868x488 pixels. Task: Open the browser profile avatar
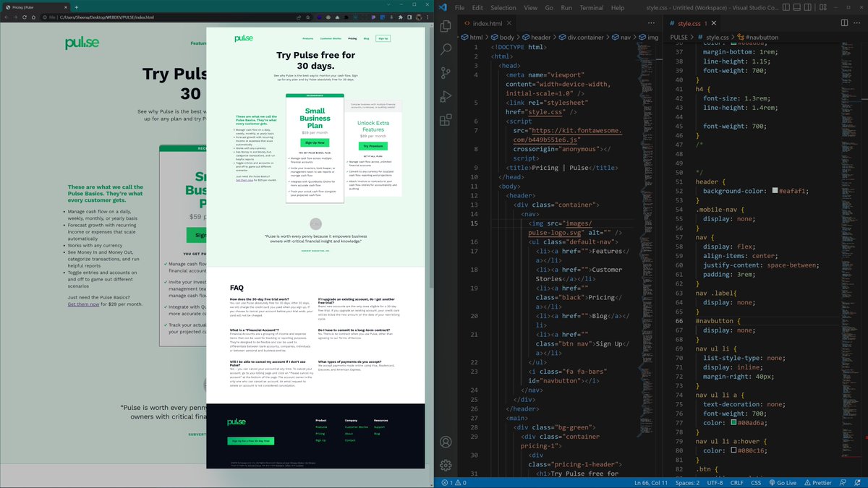coord(418,17)
